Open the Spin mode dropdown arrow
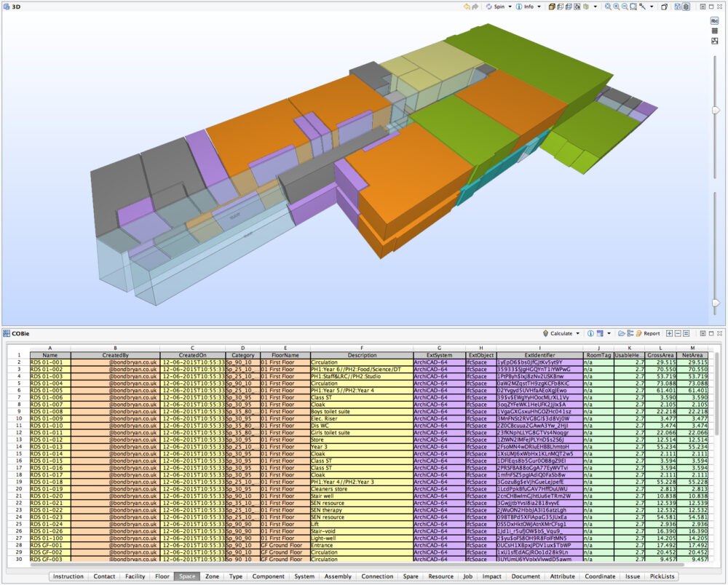This screenshot has width=728, height=585. click(510, 7)
